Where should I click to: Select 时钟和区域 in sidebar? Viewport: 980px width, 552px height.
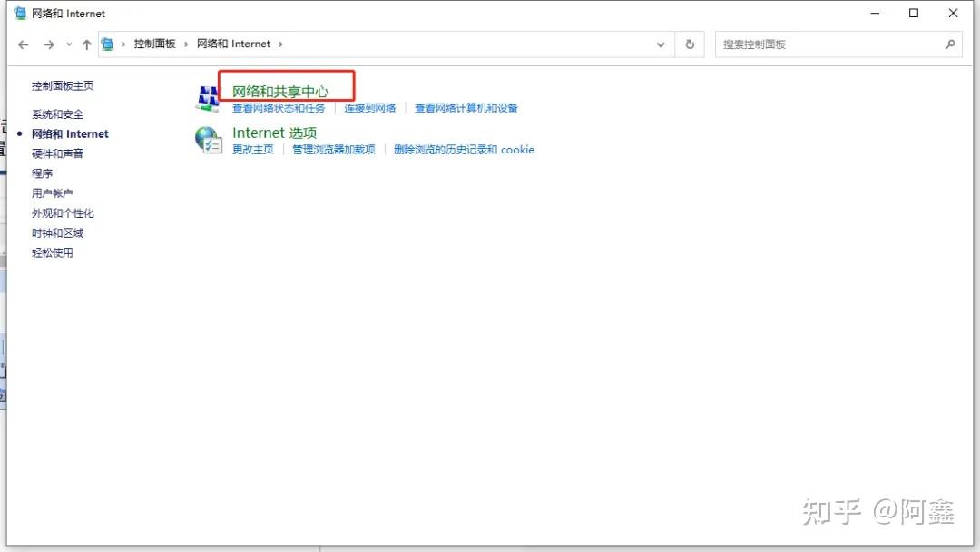tap(57, 233)
